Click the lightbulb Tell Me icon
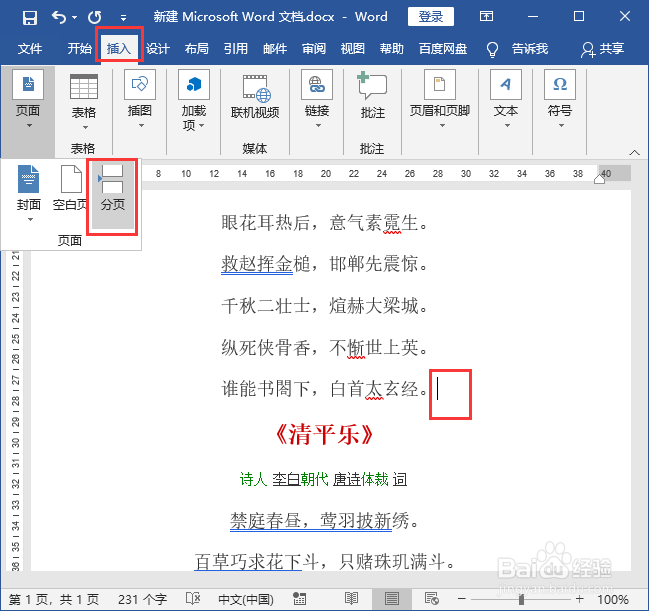 click(492, 49)
